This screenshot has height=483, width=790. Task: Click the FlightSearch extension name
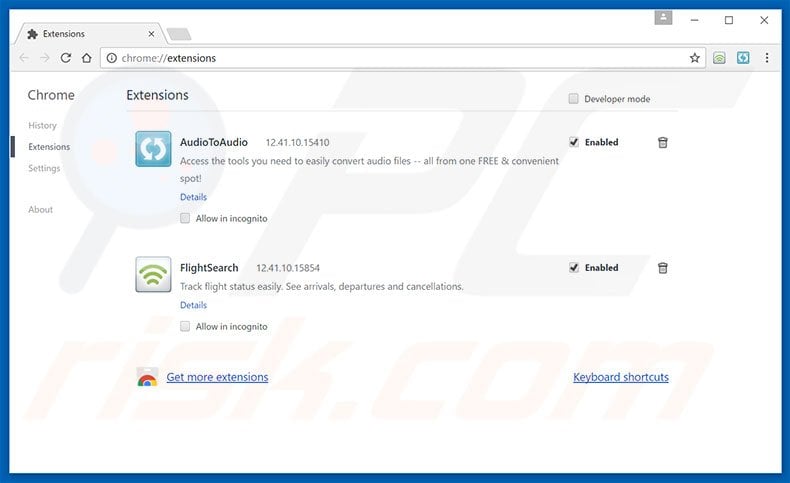(x=209, y=267)
